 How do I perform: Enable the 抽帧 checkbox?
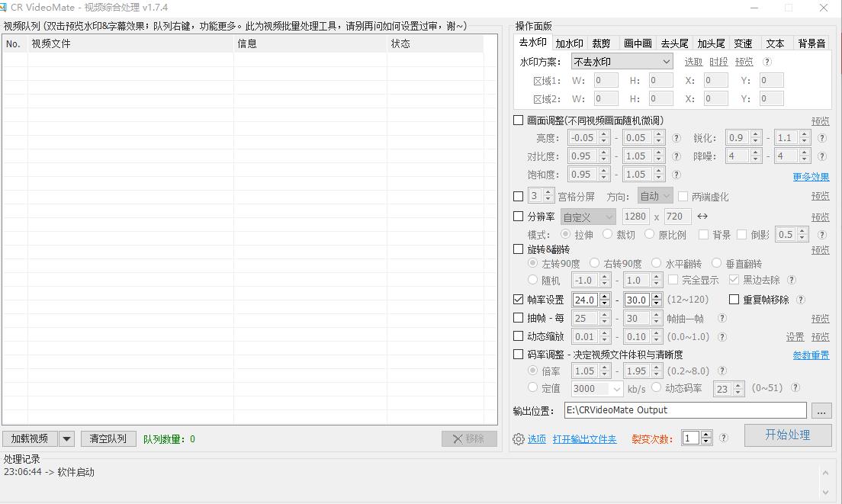[518, 318]
